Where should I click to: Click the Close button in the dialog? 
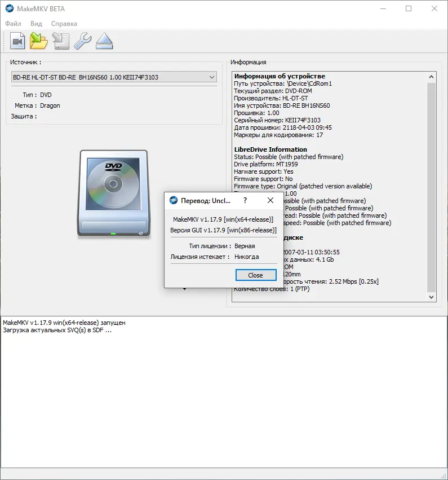[256, 275]
